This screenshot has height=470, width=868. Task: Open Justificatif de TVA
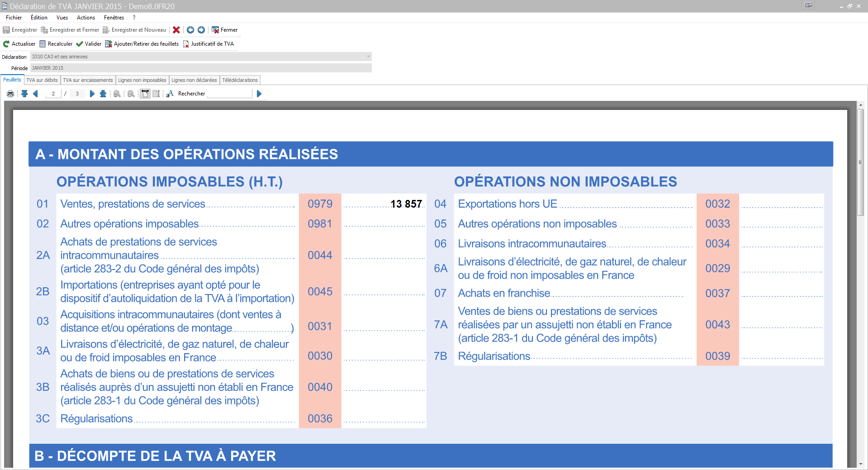[x=208, y=44]
